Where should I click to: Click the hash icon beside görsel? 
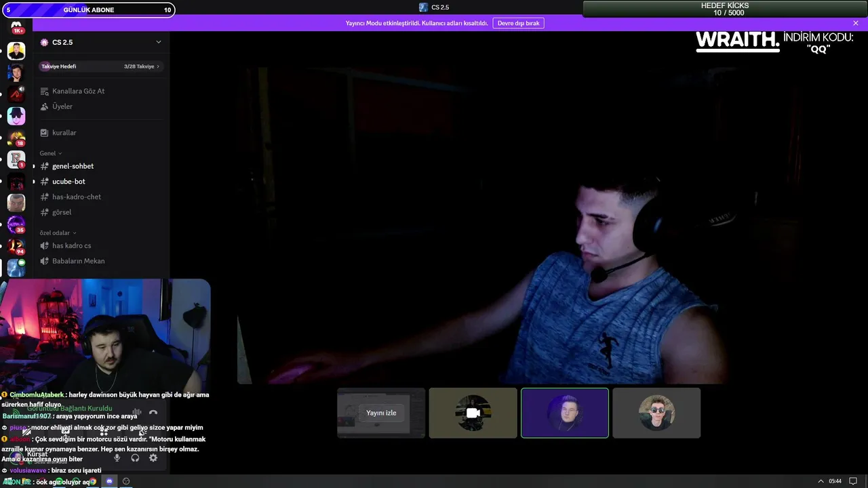click(x=44, y=212)
